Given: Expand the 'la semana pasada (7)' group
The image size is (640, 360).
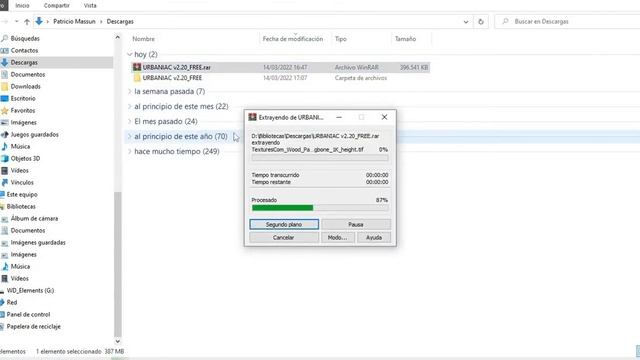Looking at the screenshot, I should pos(129,91).
